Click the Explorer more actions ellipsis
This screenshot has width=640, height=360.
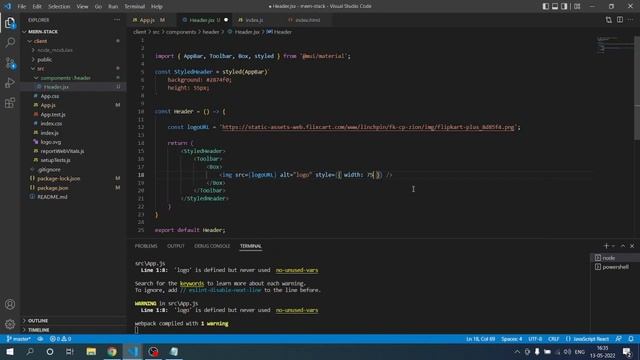[117, 20]
